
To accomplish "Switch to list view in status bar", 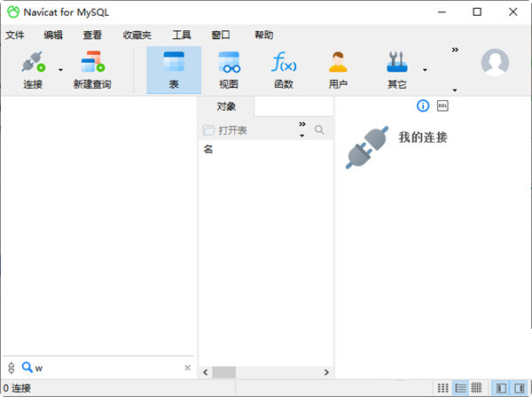I will pos(460,388).
